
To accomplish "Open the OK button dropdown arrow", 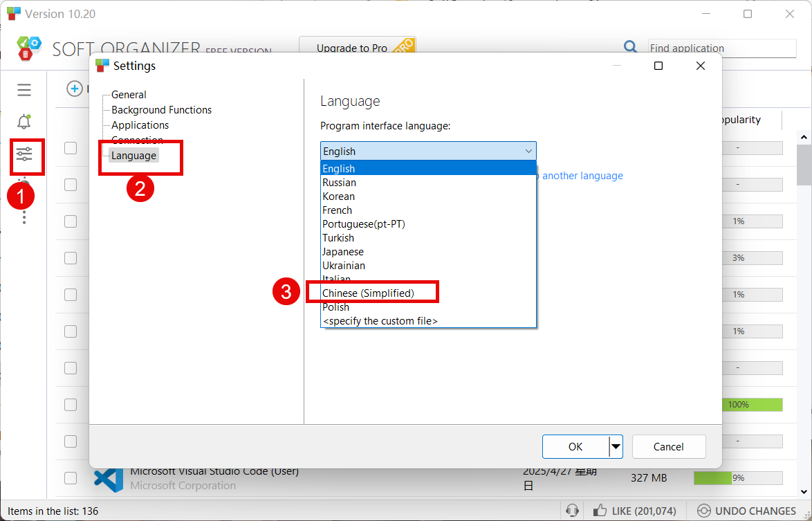I will (x=615, y=447).
